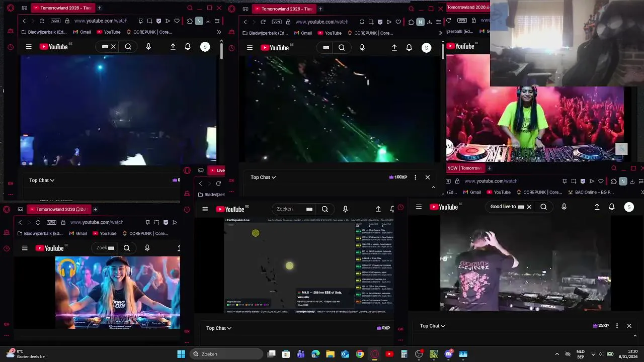Open history clock in top-left window sidebar

point(11,47)
